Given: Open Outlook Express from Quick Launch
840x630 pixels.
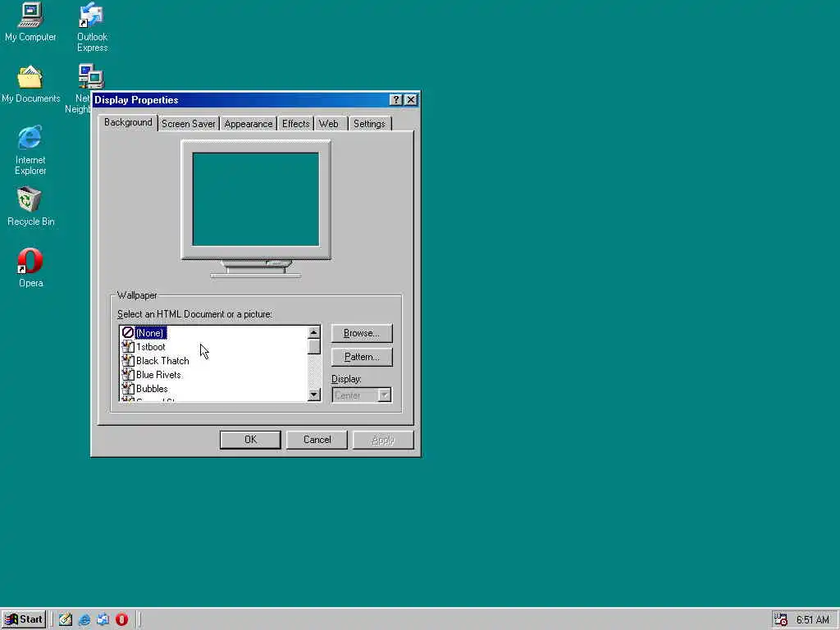Looking at the screenshot, I should pyautogui.click(x=103, y=619).
